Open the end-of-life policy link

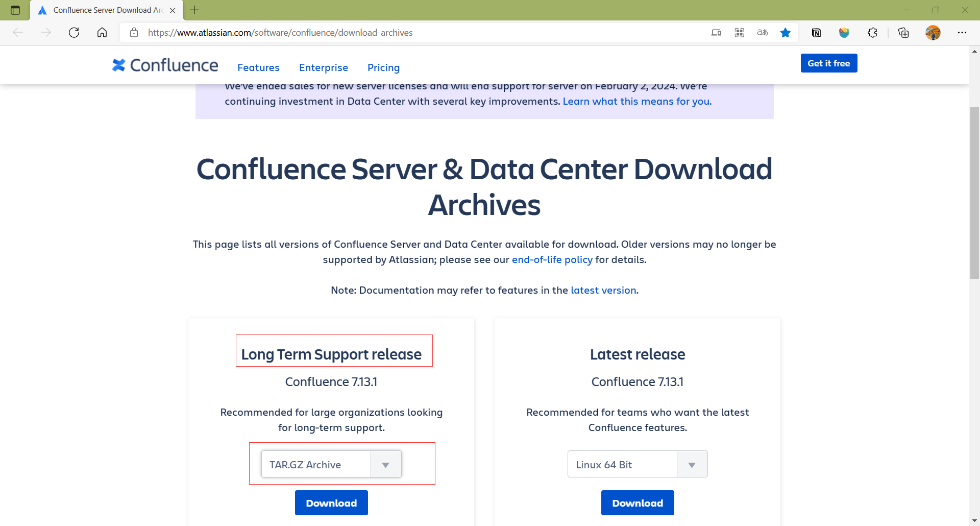[x=552, y=259]
